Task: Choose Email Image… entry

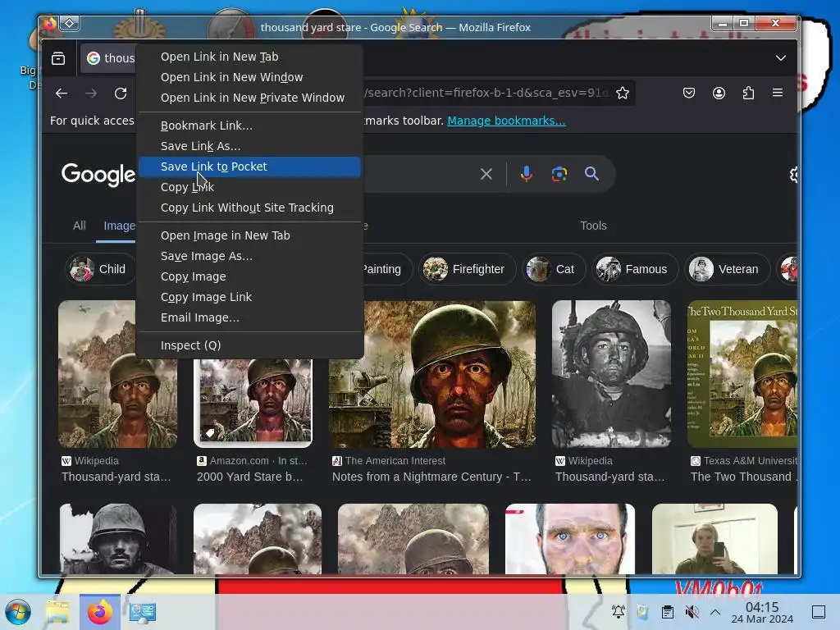Action: point(249,317)
